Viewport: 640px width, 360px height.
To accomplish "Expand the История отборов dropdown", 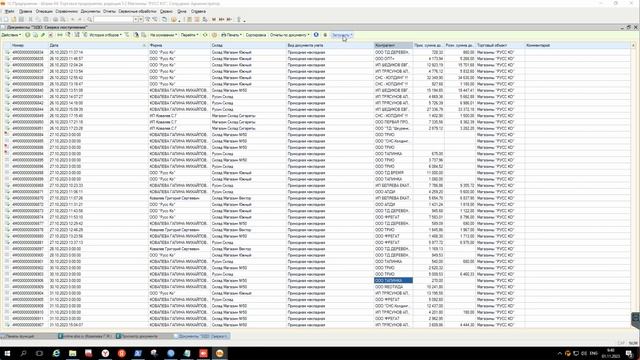I will click(x=105, y=35).
